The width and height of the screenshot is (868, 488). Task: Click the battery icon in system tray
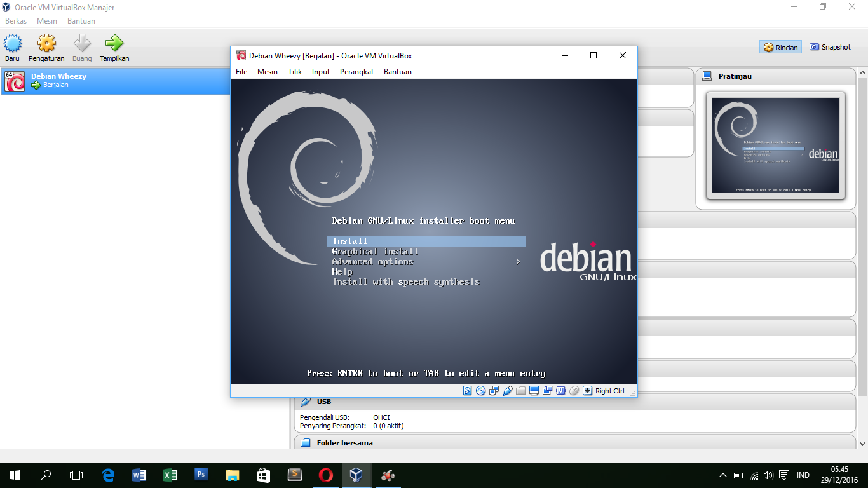click(738, 475)
